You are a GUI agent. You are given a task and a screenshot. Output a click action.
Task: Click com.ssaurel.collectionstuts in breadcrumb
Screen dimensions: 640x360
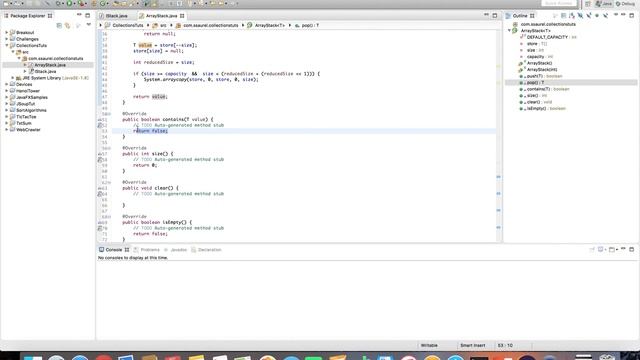pos(207,25)
